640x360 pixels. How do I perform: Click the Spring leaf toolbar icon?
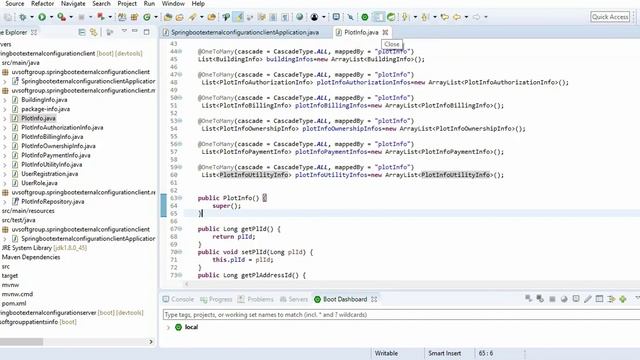point(391,17)
